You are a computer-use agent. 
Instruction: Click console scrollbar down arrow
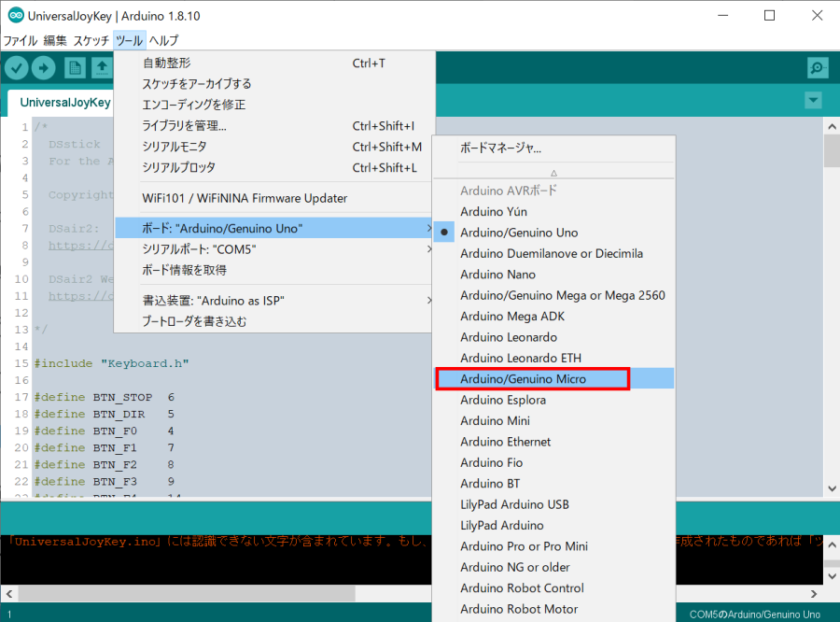point(832,576)
